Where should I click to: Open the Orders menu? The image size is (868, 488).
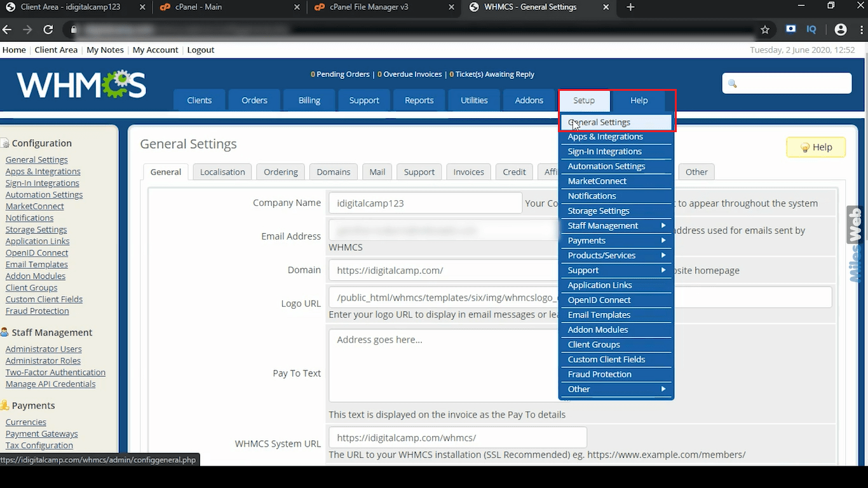[254, 100]
